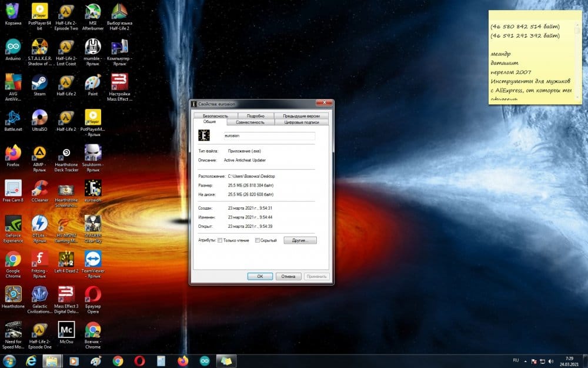This screenshot has width=588, height=368.
Task: Click the Battle.net desktop icon
Action: [13, 118]
